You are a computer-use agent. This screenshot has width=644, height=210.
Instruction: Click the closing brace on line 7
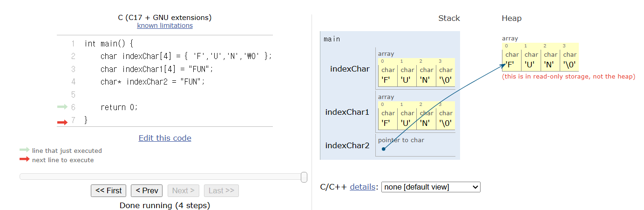point(86,120)
